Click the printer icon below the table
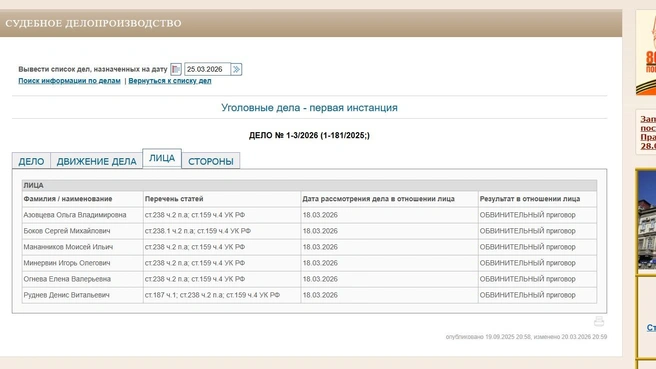The width and height of the screenshot is (656, 369). tap(599, 321)
